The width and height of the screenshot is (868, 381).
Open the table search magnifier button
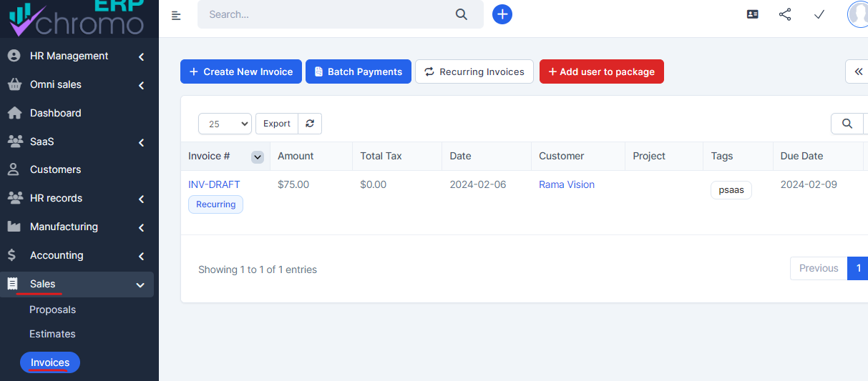click(x=847, y=124)
